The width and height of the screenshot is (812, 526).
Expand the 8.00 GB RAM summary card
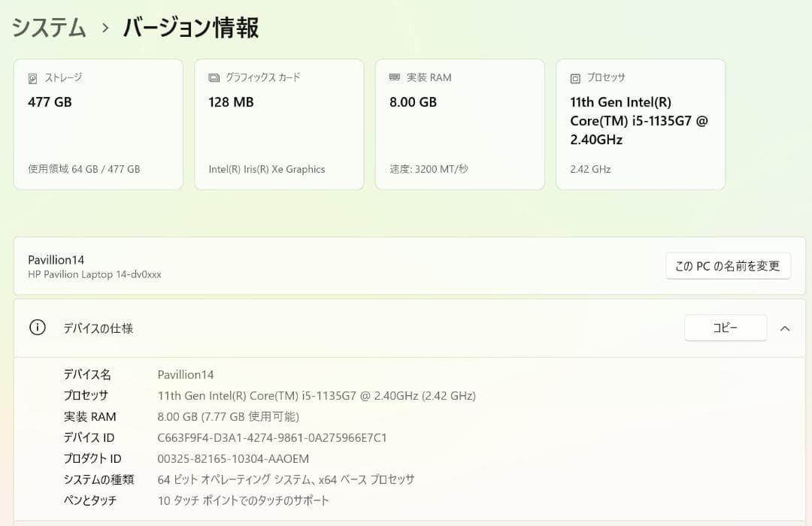459,124
